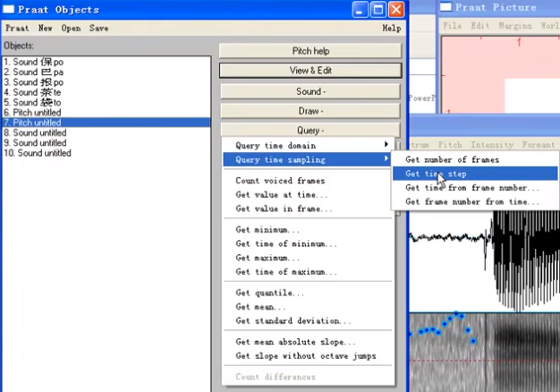The image size is (560, 392).
Task: Select Get slope without octave jumps
Action: 309,356
